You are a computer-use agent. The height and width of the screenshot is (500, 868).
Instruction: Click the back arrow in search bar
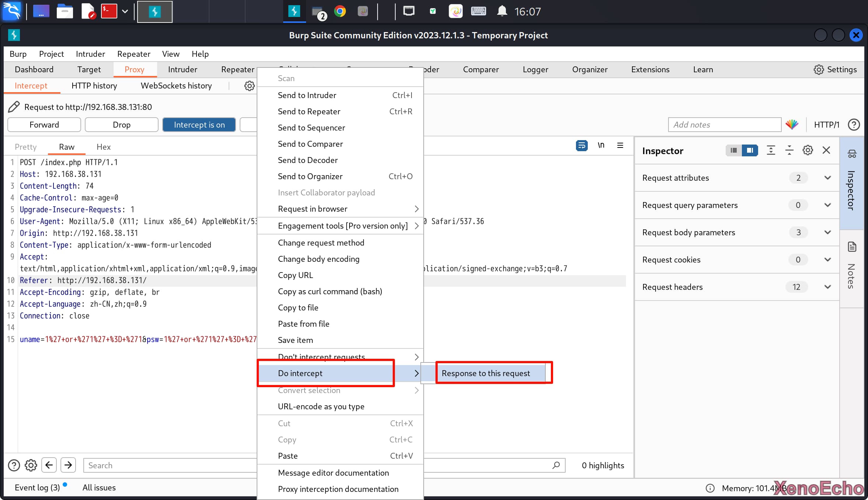pyautogui.click(x=49, y=465)
